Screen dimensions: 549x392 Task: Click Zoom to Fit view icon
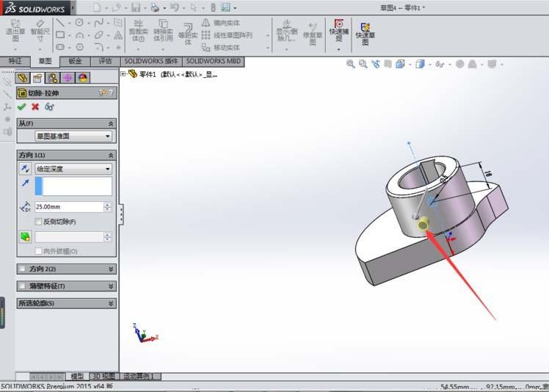tap(351, 64)
